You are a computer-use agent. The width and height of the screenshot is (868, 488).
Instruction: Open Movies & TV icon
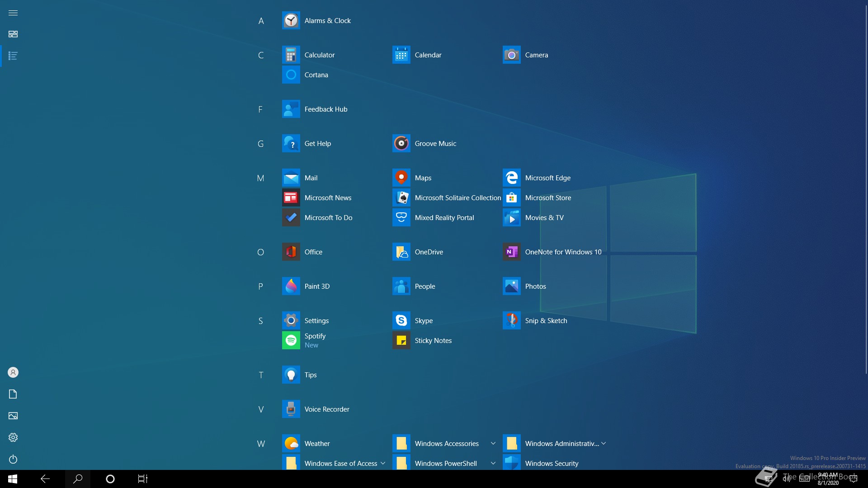tap(511, 217)
